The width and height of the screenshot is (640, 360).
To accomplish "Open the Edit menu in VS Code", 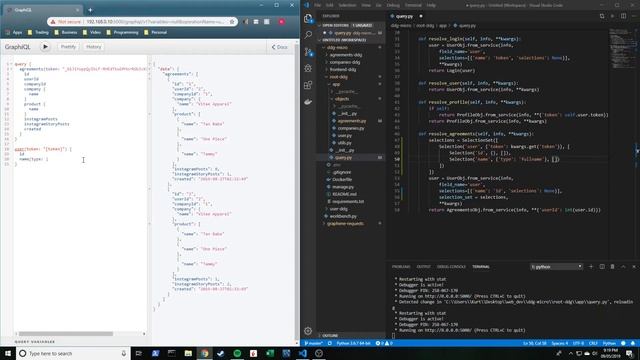I will 330,5.
